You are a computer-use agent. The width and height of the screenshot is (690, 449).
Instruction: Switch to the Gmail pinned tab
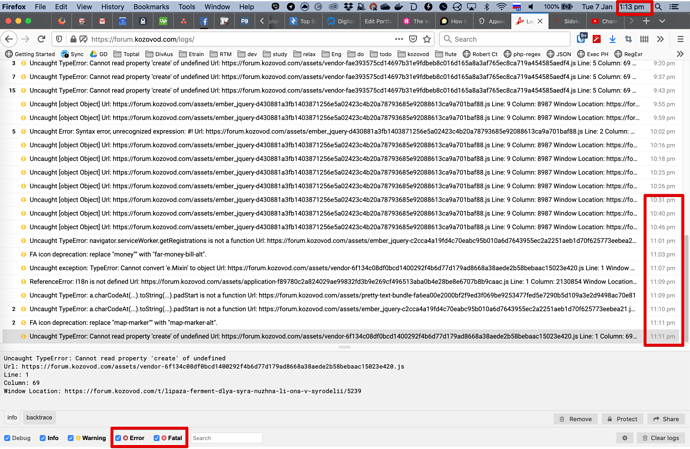click(102, 21)
